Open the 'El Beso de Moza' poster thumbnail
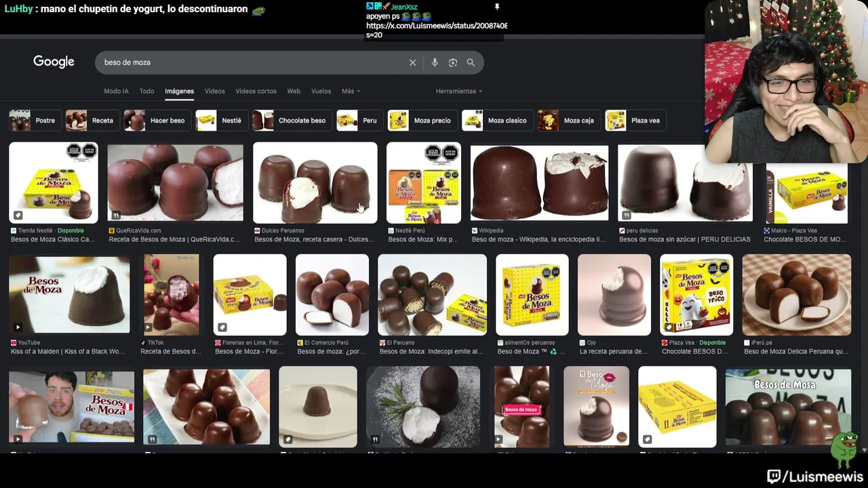Image resolution: width=868 pixels, height=488 pixels. click(597, 407)
